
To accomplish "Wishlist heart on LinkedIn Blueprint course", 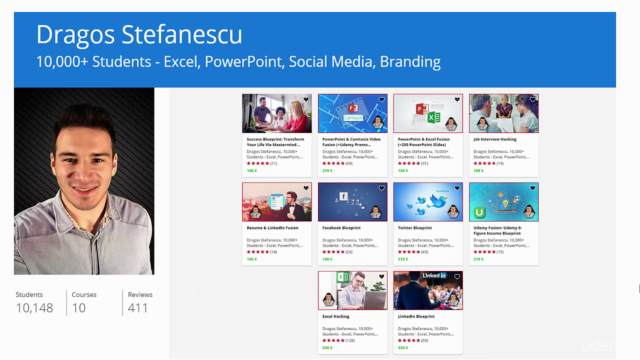I will [x=457, y=276].
